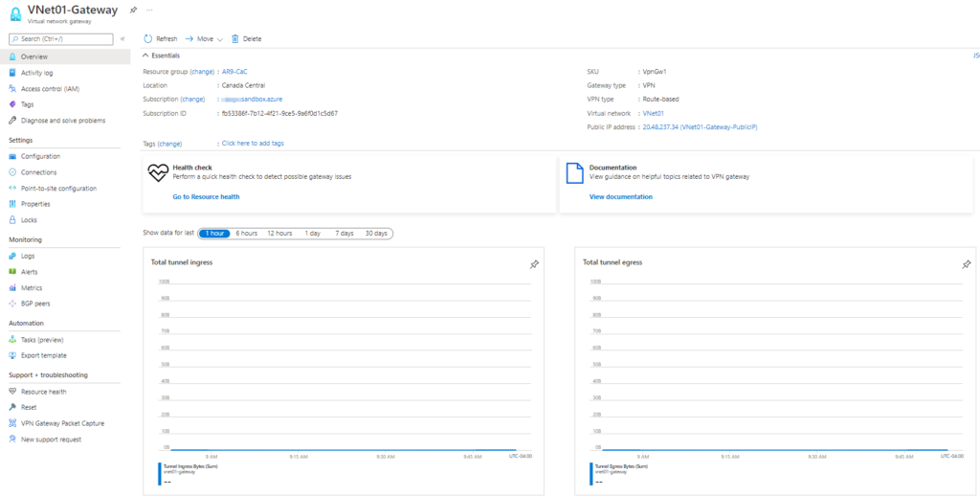Viewport: 980px width, 496px height.
Task: Click the Tunnel Egress Bytes (Sum) legend
Action: point(621,466)
